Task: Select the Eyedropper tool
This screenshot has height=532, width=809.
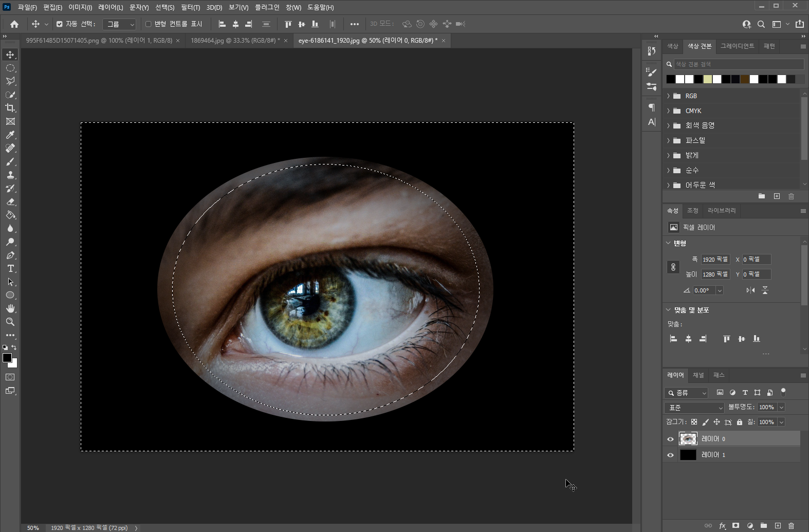Action: click(10, 135)
